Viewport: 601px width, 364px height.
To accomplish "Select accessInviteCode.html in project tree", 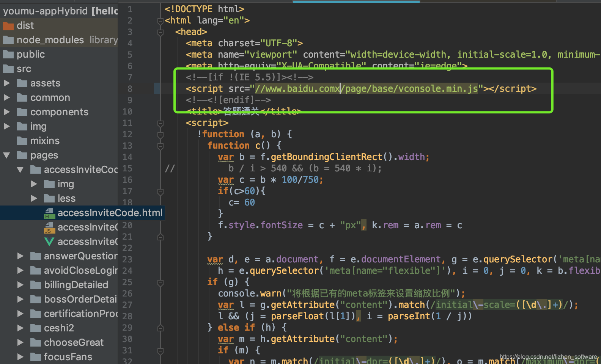I will [x=82, y=213].
